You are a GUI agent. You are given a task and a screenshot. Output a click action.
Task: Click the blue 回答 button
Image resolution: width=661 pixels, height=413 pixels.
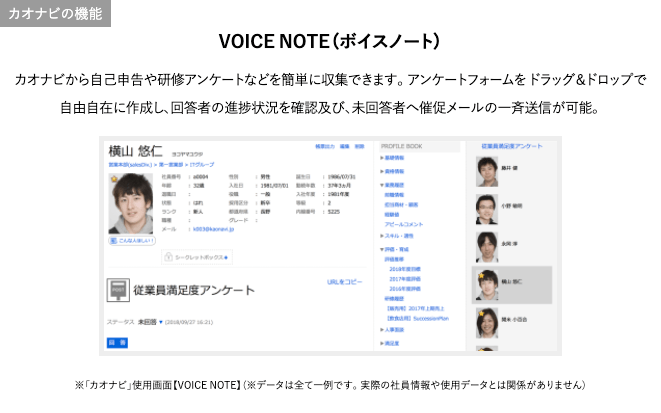point(117,343)
